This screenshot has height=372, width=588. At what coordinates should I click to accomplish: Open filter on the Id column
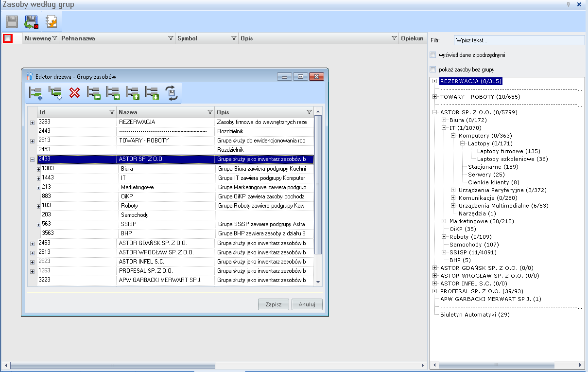112,112
